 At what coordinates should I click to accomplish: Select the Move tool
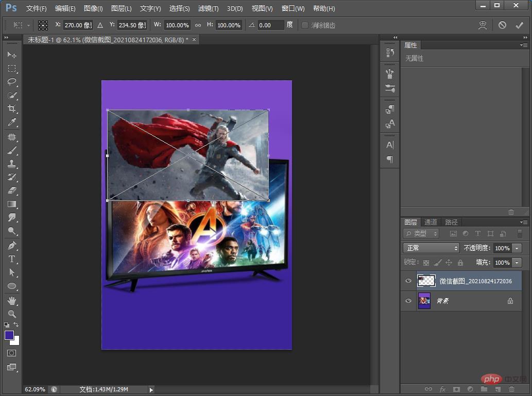pos(11,55)
